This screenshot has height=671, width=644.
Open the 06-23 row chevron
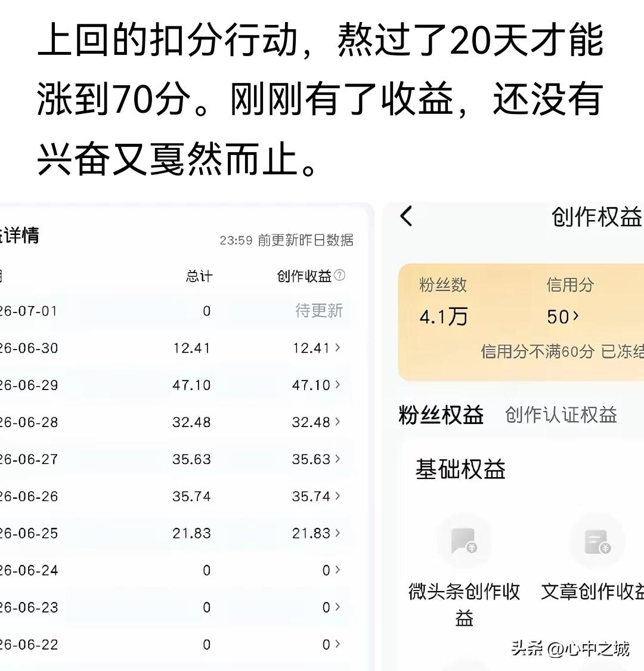338,607
